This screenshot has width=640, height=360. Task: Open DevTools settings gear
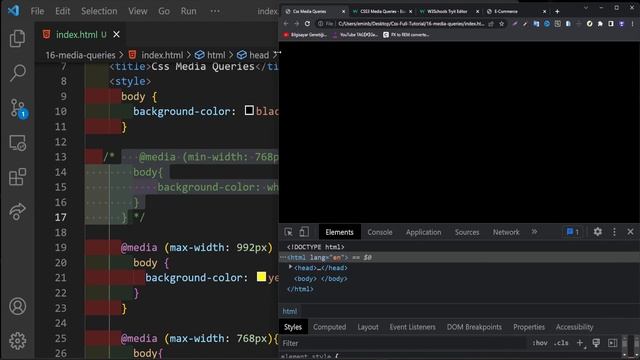click(x=598, y=232)
